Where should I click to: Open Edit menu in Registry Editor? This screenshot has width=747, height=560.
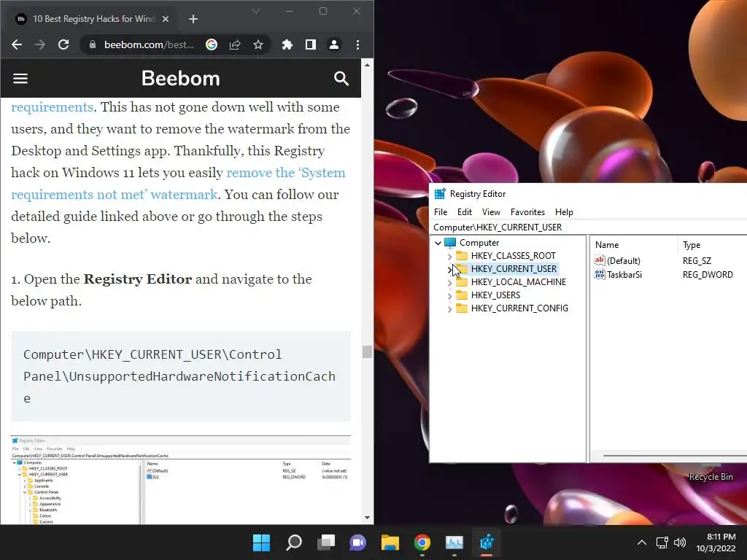point(465,212)
